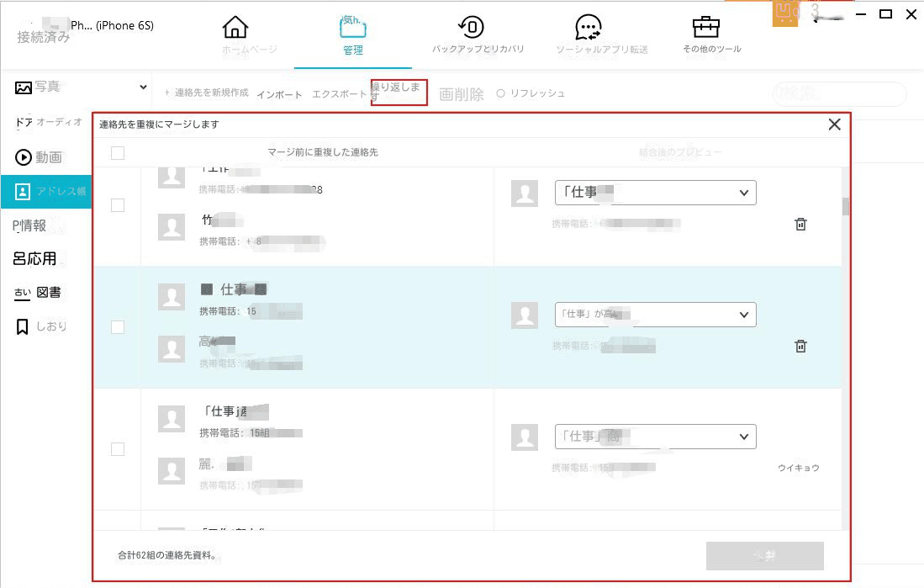Click 連絡先を新規作成 new contact button
This screenshot has width=924, height=588.
pyautogui.click(x=206, y=93)
